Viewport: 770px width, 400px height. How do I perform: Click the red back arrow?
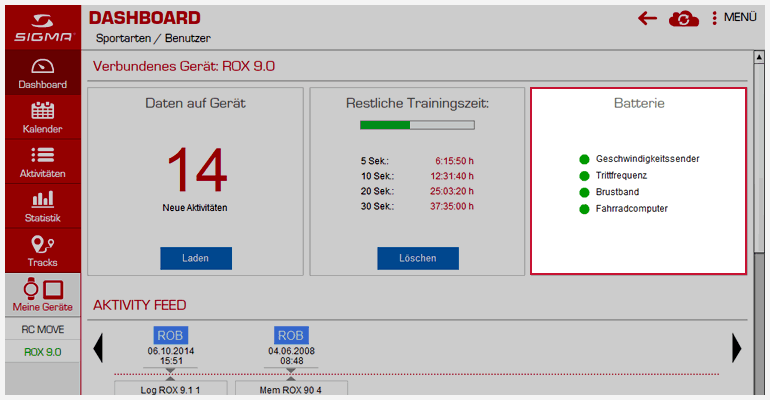[647, 19]
